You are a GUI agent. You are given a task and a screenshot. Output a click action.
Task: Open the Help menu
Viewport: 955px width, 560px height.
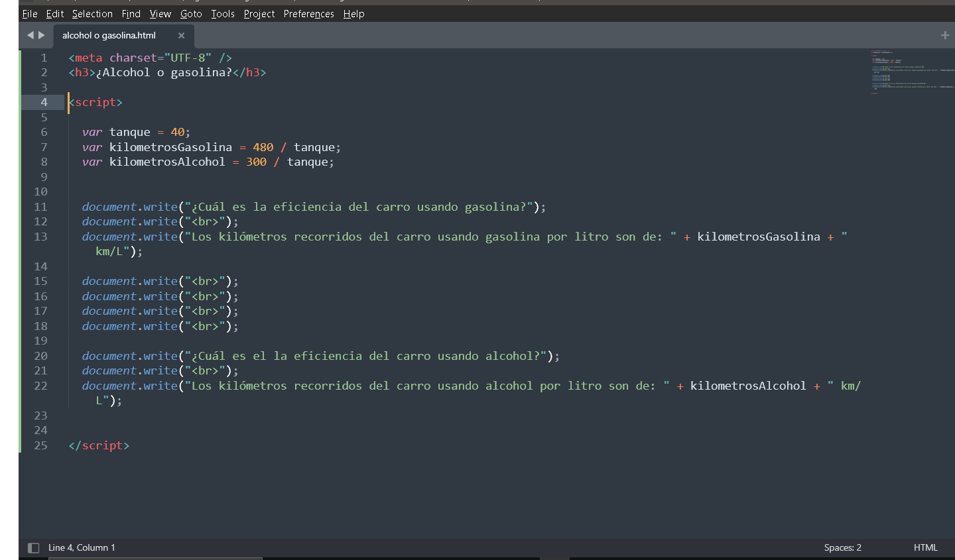tap(354, 14)
